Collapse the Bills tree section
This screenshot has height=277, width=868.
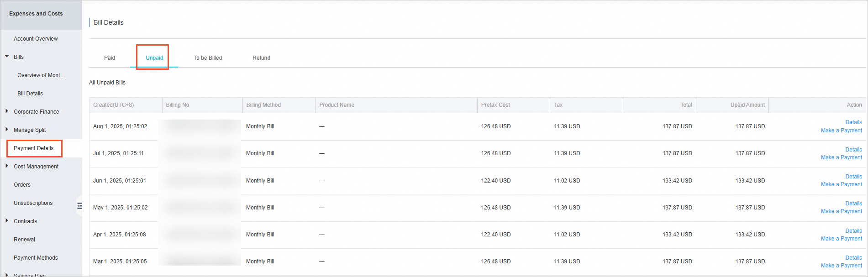point(7,57)
